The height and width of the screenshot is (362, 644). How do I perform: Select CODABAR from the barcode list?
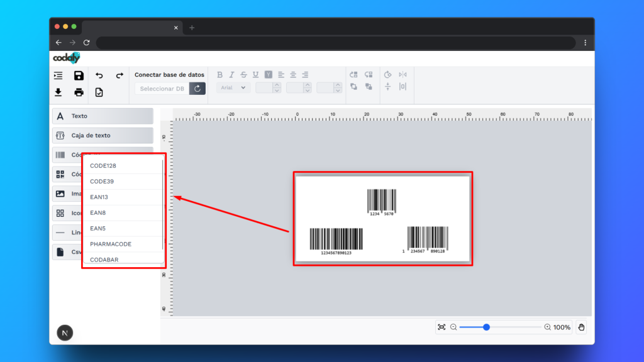[123, 258]
